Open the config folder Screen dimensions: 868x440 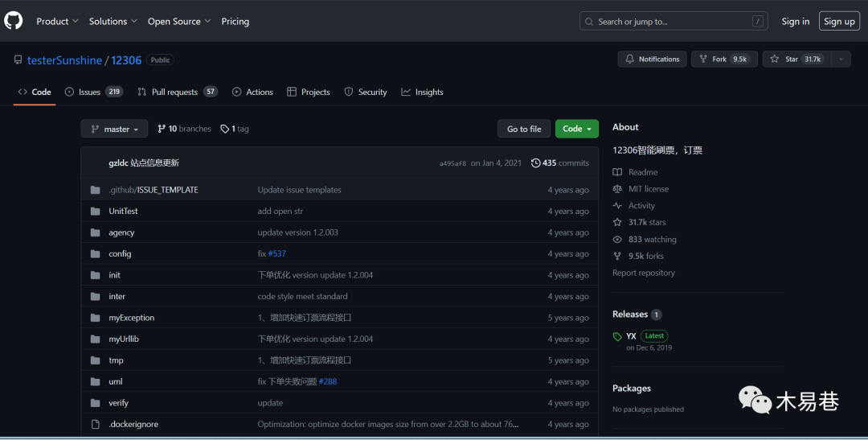120,254
